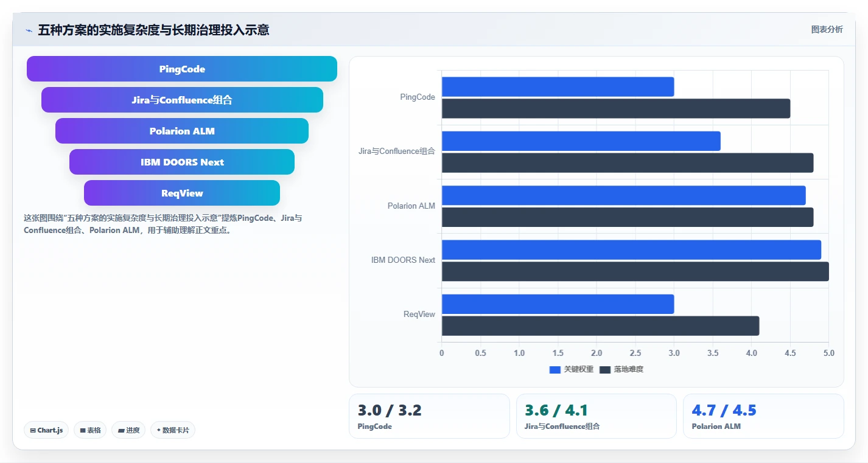Click the 3.6 / 4.1 value in the data card

point(556,411)
